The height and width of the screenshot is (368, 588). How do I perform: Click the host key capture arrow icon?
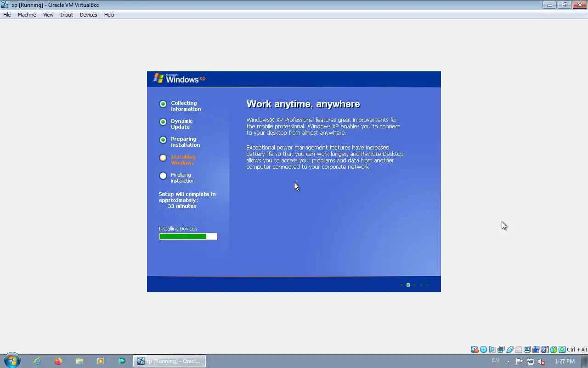click(x=562, y=350)
